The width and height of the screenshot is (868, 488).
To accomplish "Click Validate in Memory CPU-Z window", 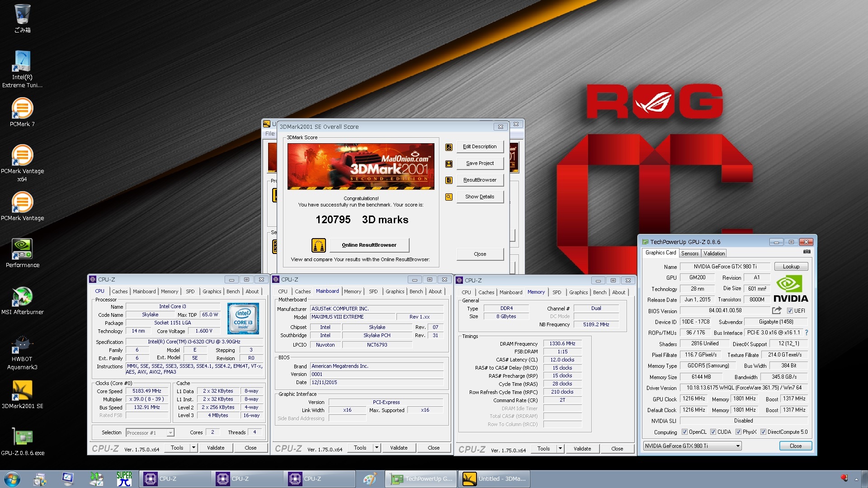I will click(582, 449).
